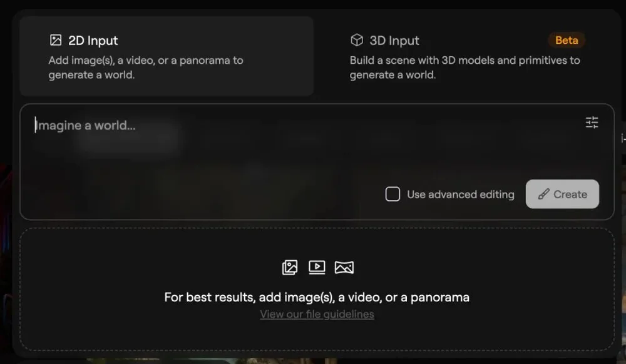Click the 3D Input description about building scenes
The width and height of the screenshot is (626, 364).
pyautogui.click(x=464, y=68)
